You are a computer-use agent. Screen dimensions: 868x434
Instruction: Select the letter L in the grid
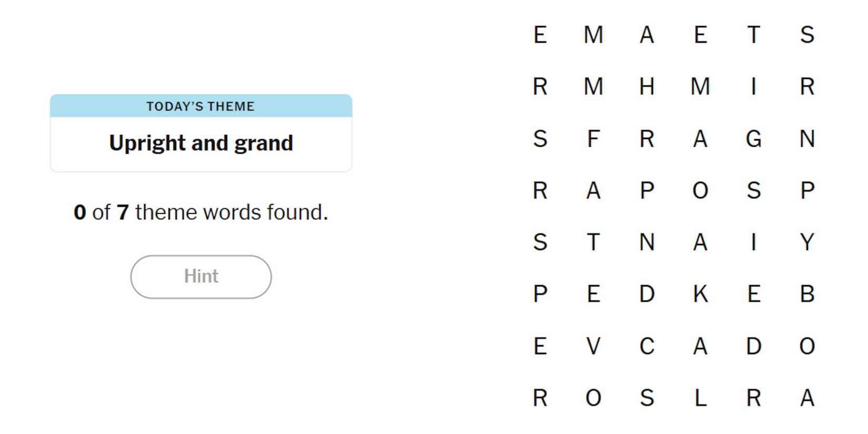pyautogui.click(x=700, y=398)
